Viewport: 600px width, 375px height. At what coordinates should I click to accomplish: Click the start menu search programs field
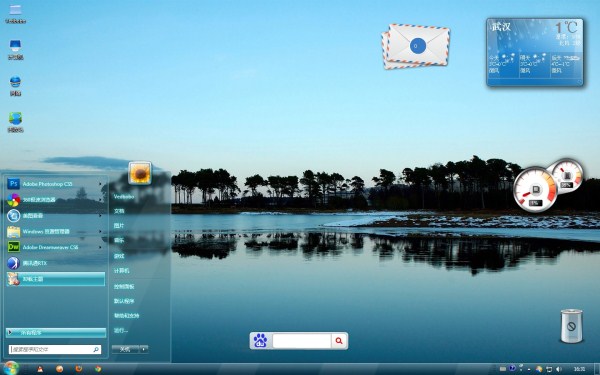pyautogui.click(x=55, y=349)
